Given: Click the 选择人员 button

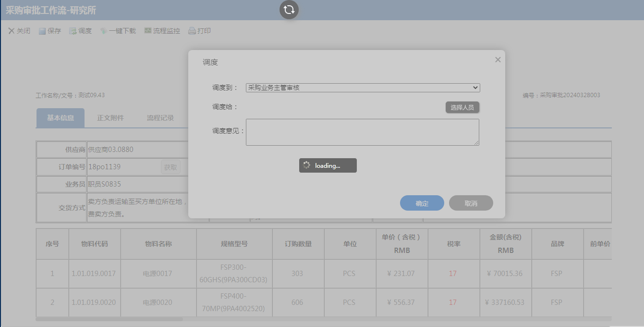Looking at the screenshot, I should click(x=462, y=107).
